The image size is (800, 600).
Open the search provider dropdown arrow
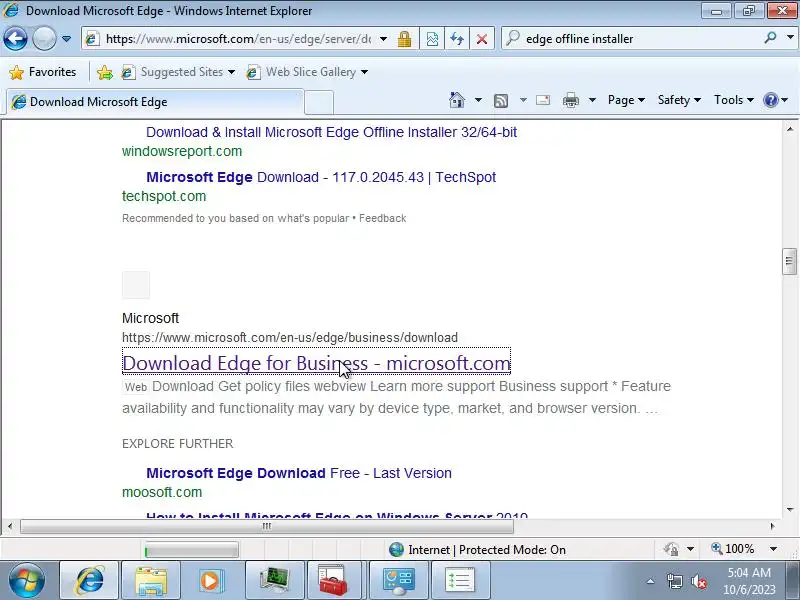pyautogui.click(x=790, y=38)
